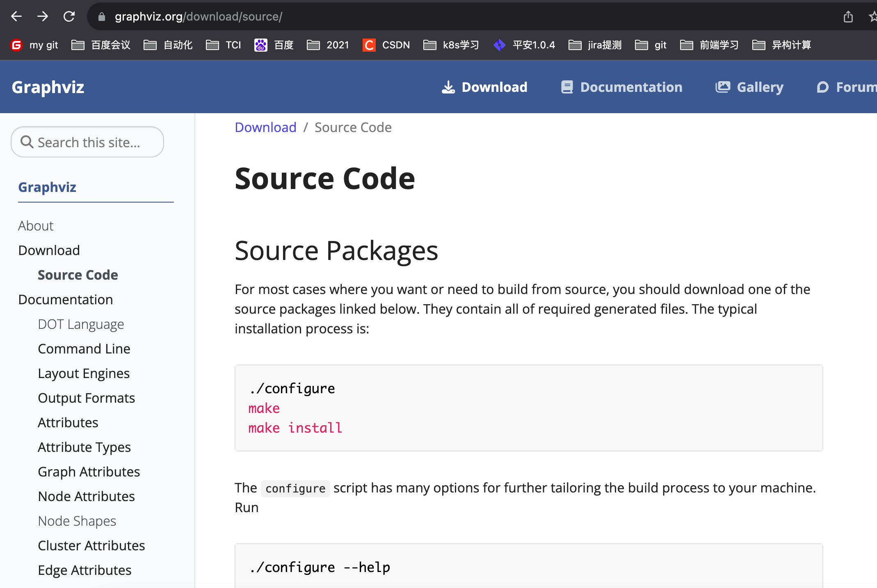Open Download in the top navigation
Image resolution: width=877 pixels, height=588 pixels.
pos(484,87)
